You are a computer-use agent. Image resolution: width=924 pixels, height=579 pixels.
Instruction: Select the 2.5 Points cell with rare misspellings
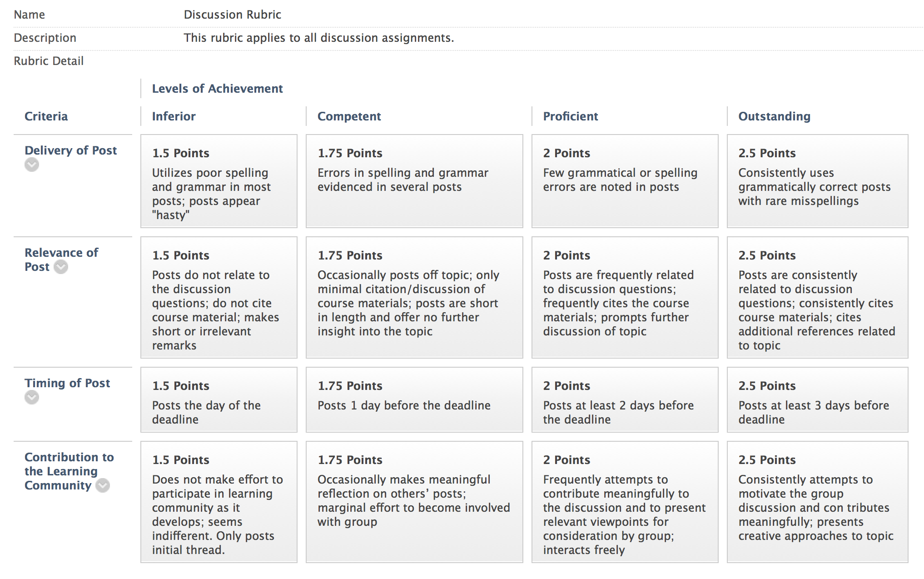coord(817,181)
